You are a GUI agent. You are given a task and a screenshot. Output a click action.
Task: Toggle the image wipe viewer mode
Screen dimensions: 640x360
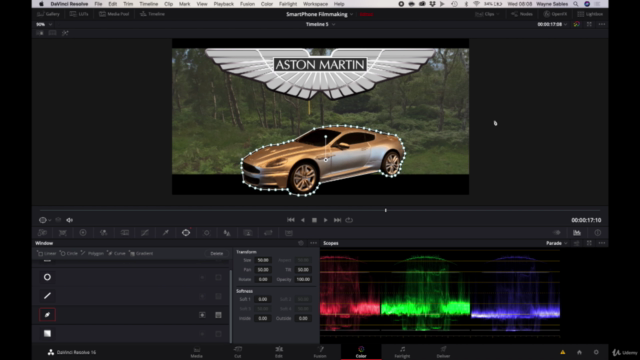(40, 33)
